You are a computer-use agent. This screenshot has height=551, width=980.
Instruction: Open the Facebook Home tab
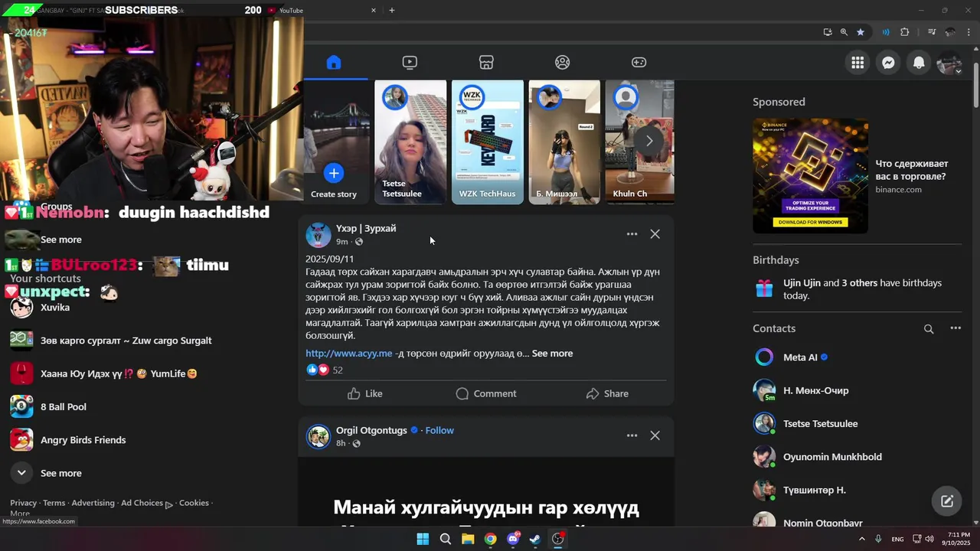click(x=334, y=62)
